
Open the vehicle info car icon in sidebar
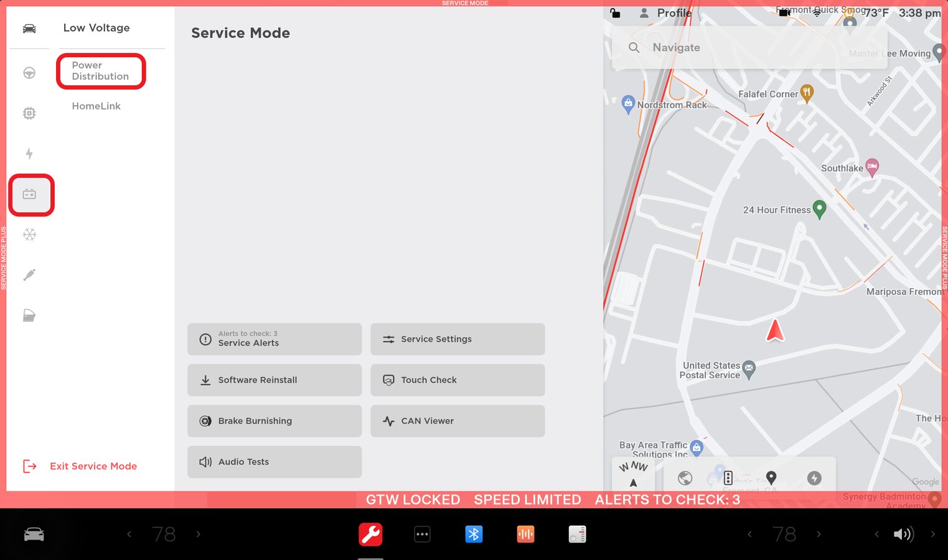click(x=29, y=29)
